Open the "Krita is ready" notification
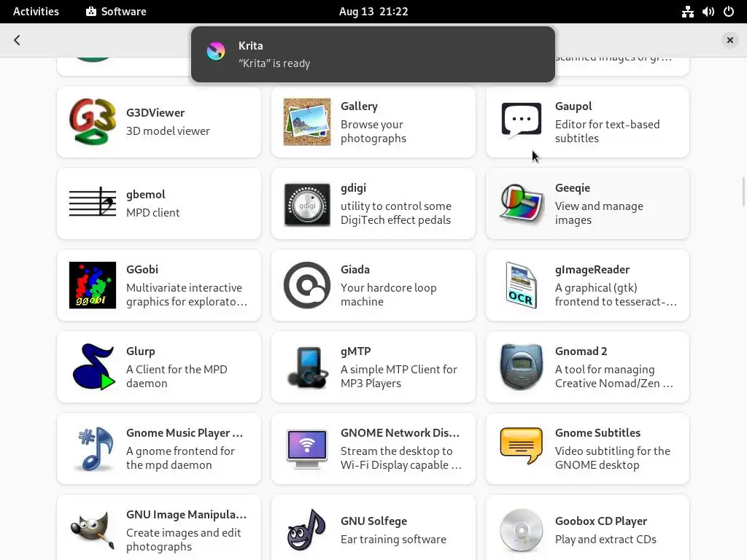 tap(373, 54)
